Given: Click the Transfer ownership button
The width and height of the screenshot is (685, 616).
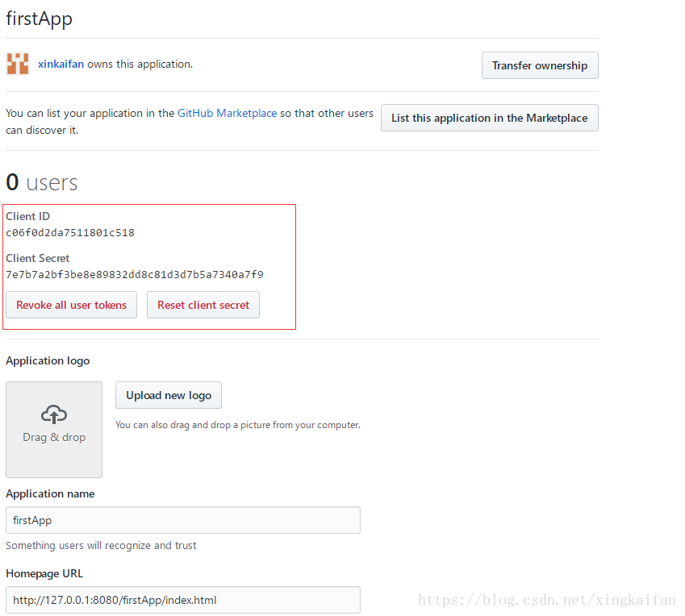Looking at the screenshot, I should 540,65.
